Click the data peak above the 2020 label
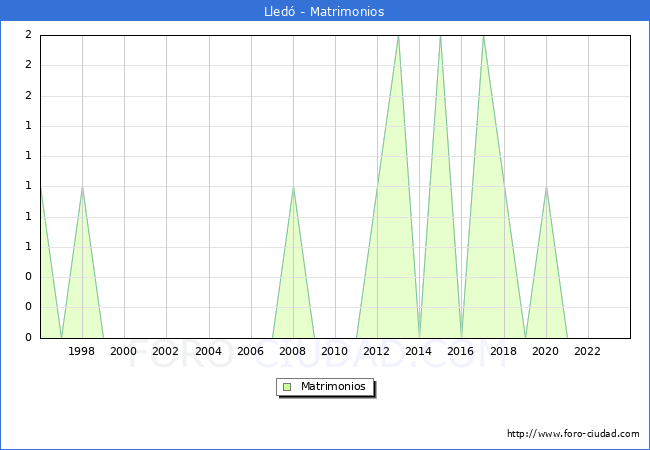This screenshot has height=450, width=650. click(x=546, y=187)
